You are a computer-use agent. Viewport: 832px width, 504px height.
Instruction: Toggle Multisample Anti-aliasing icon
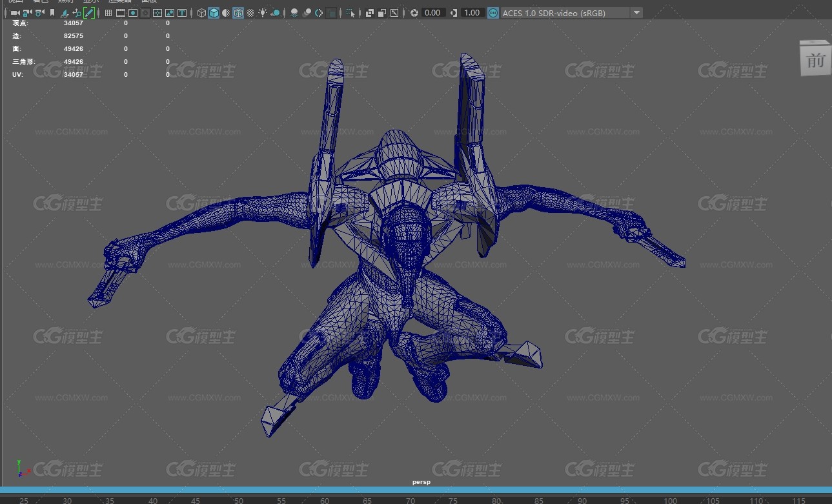click(x=319, y=13)
